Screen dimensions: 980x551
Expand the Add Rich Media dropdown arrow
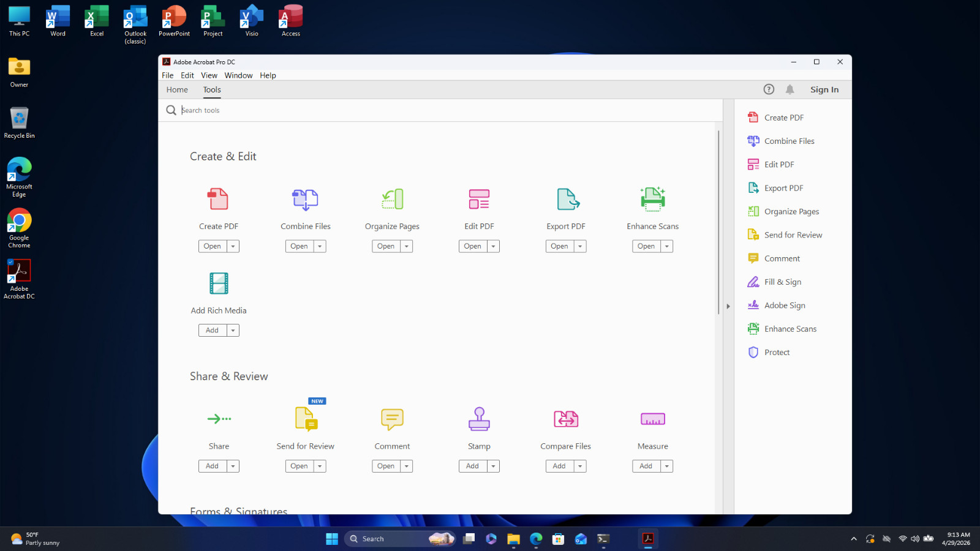(x=233, y=331)
